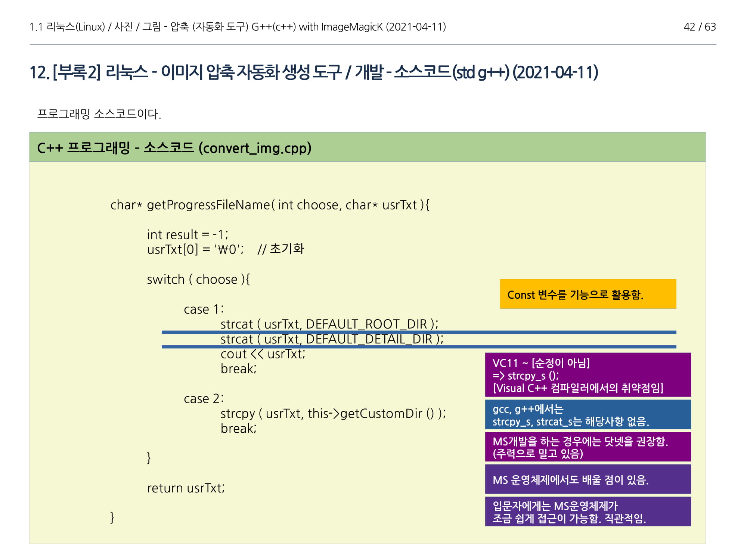Click the 초기화 comment text
The image size is (747, 560).
coord(286,249)
